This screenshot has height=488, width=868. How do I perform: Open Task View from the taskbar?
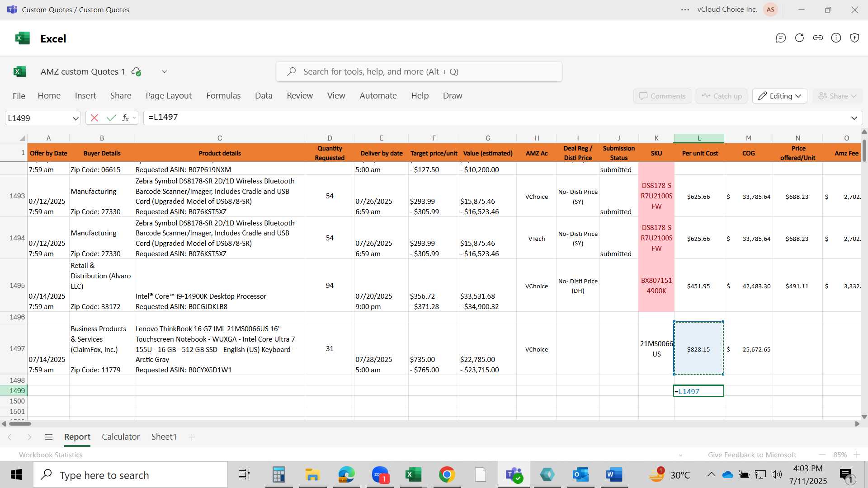coord(244,475)
